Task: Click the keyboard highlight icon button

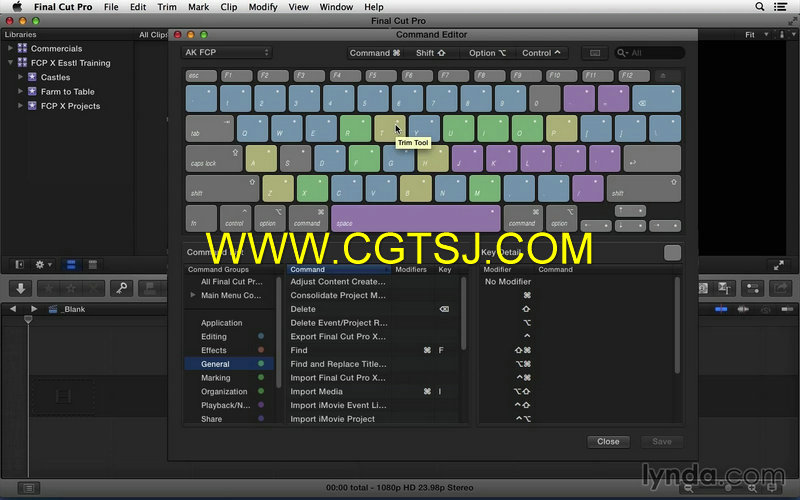Action: (595, 53)
